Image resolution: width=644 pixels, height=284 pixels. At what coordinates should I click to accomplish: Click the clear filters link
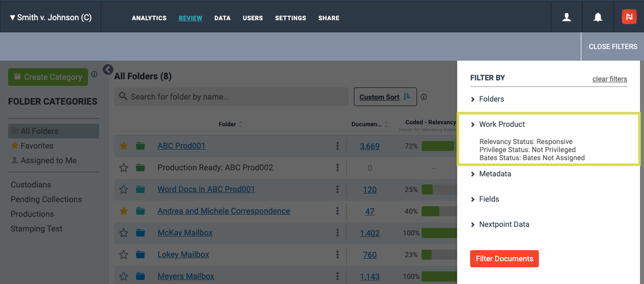point(610,79)
